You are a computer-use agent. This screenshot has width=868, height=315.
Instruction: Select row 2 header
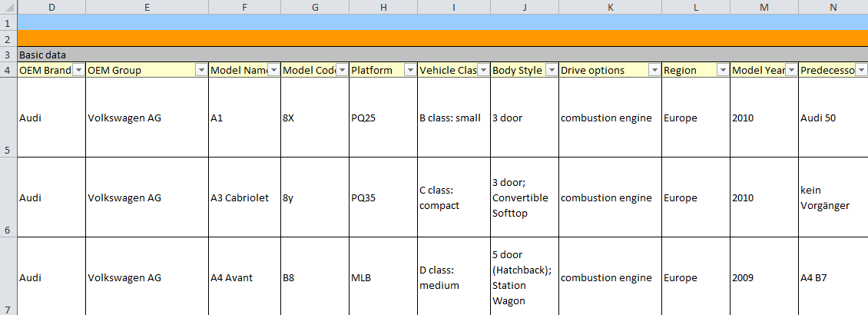[x=8, y=38]
